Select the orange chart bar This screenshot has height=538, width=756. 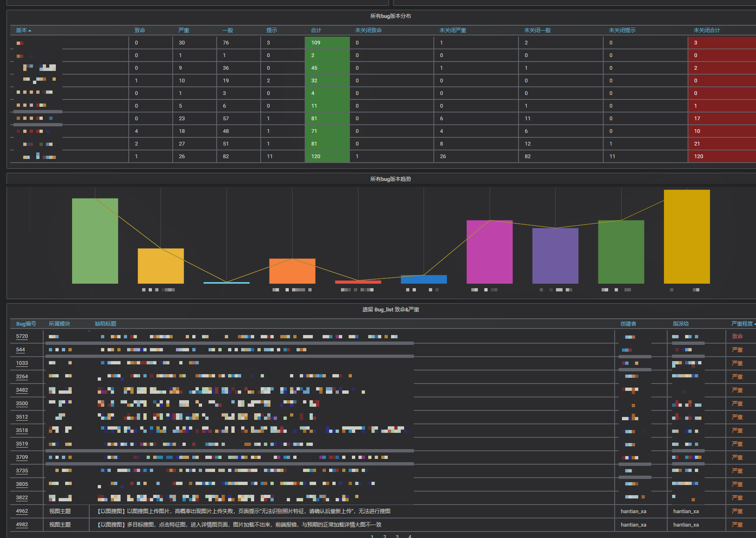(x=292, y=271)
